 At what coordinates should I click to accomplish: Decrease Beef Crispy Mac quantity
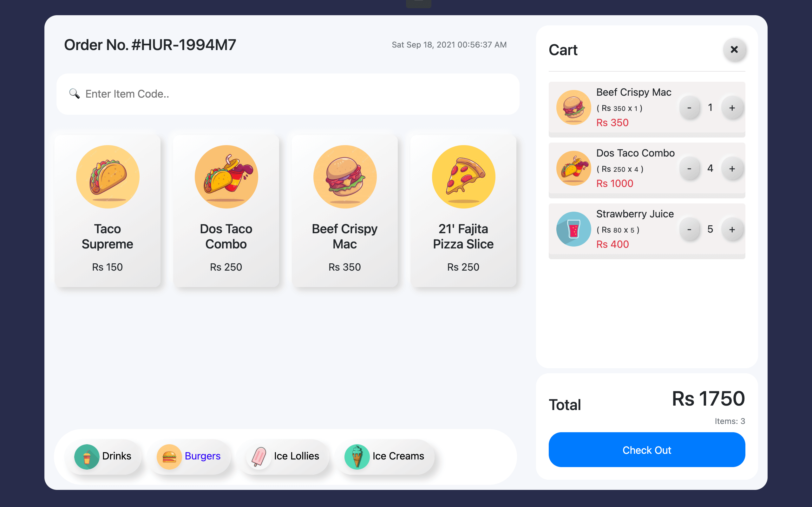(689, 108)
